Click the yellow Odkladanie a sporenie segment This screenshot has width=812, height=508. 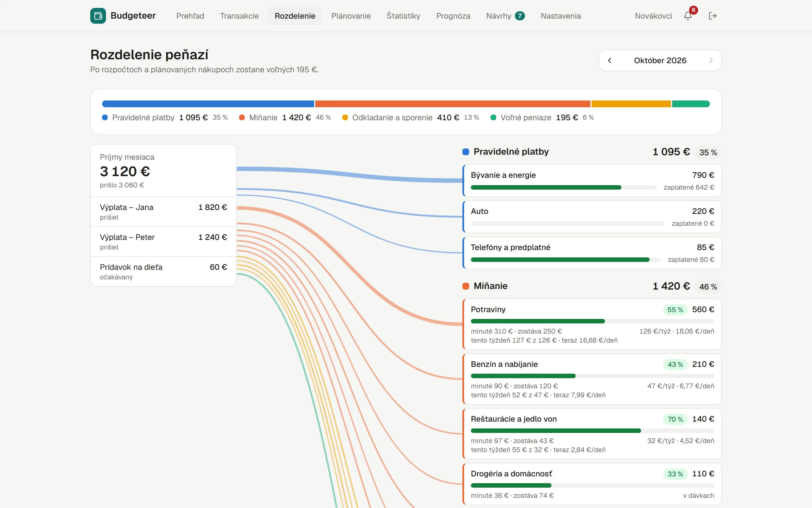(x=631, y=104)
